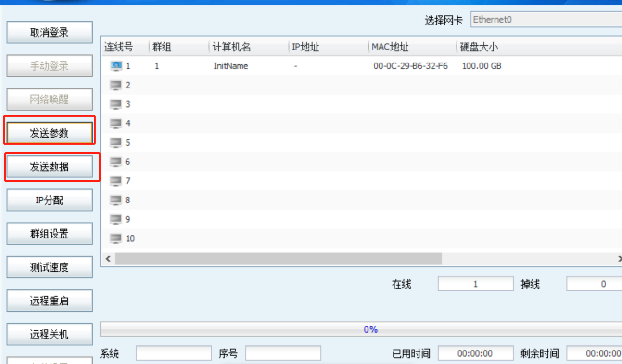Click the computer icon for connection 8
Image resolution: width=622 pixels, height=364 pixels.
tap(116, 200)
